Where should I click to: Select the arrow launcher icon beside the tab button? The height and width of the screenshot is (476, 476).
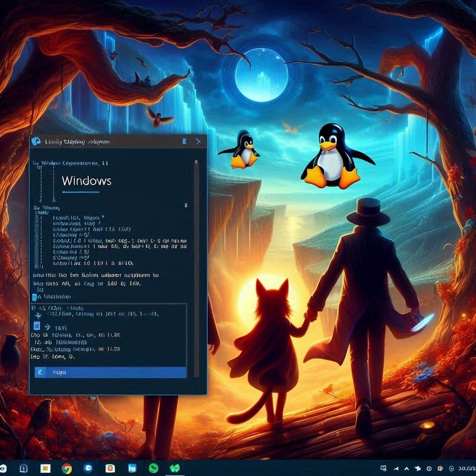[199, 142]
